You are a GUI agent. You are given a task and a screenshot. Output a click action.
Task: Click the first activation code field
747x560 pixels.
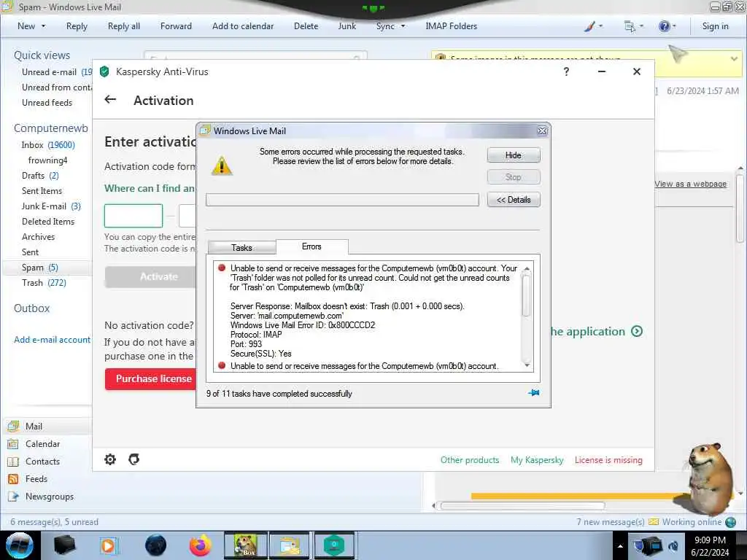[133, 215]
